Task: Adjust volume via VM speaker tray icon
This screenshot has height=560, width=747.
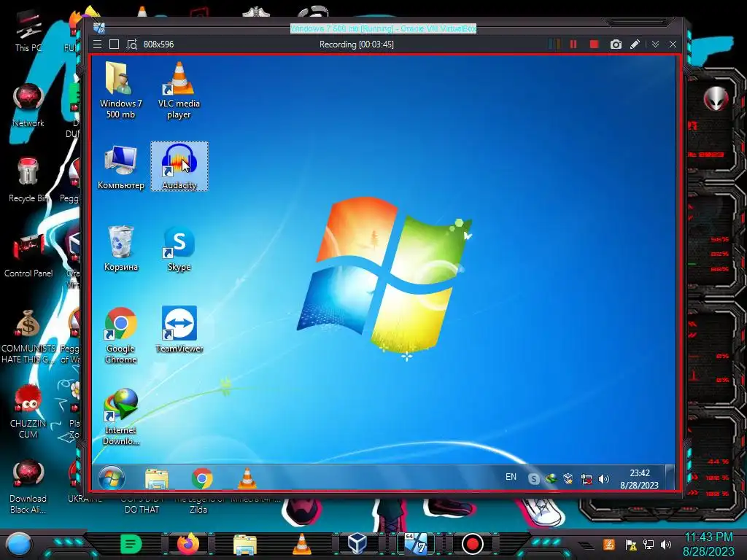Action: [x=603, y=479]
